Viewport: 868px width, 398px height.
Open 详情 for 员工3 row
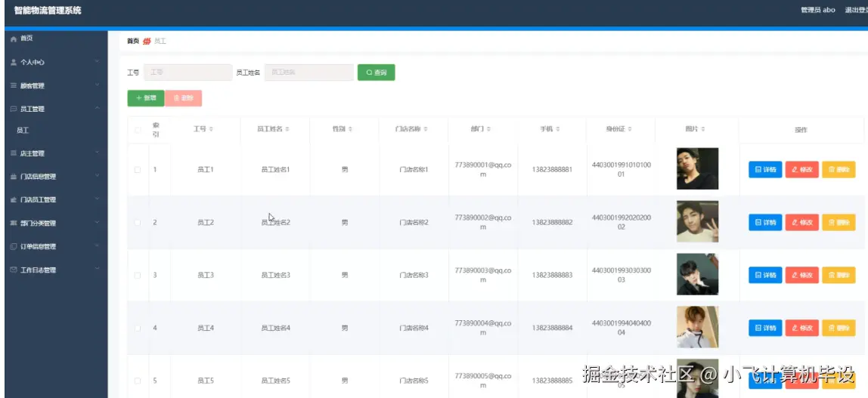[765, 276]
